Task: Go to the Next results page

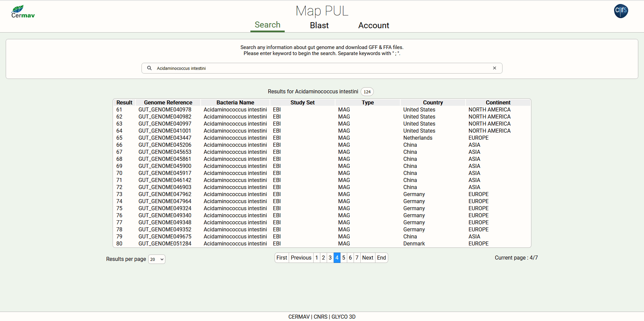Action: pyautogui.click(x=367, y=258)
